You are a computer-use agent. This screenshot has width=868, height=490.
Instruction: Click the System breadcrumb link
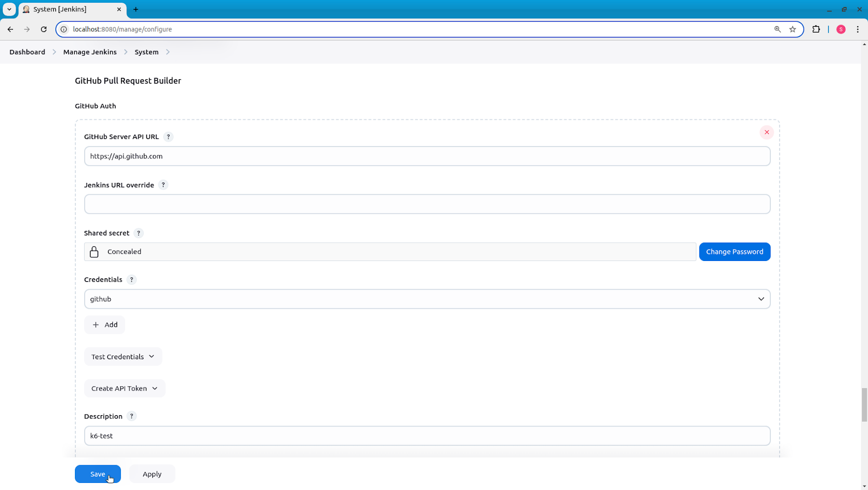tap(146, 52)
